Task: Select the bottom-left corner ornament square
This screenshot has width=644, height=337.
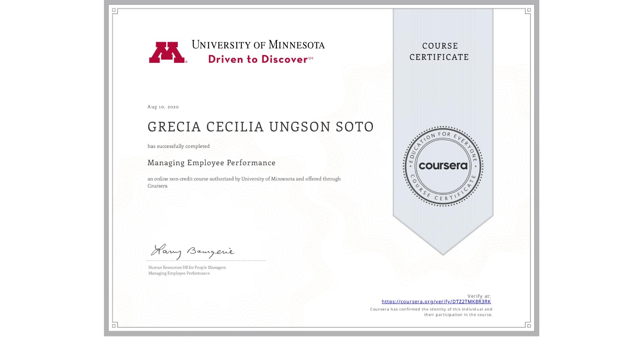Action: point(114,326)
